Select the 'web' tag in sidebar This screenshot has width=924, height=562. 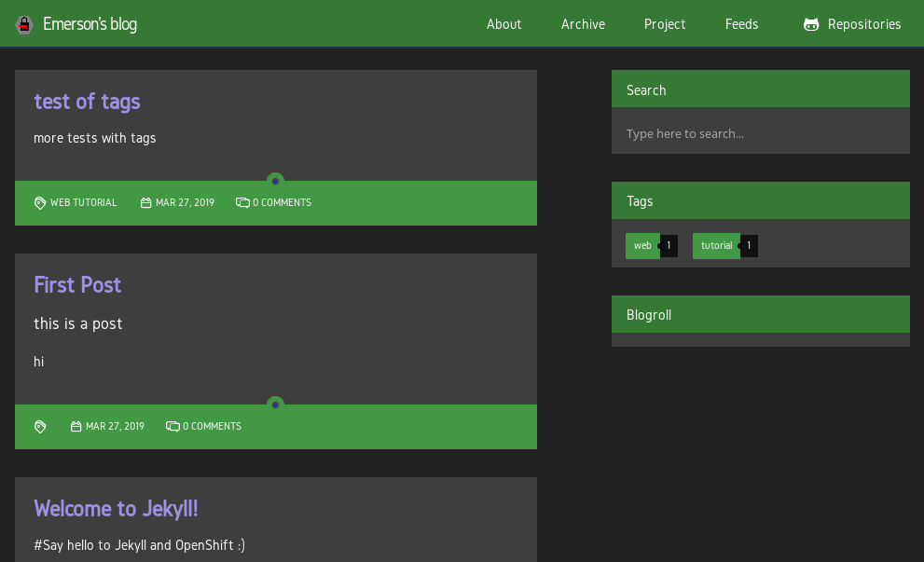[642, 246]
